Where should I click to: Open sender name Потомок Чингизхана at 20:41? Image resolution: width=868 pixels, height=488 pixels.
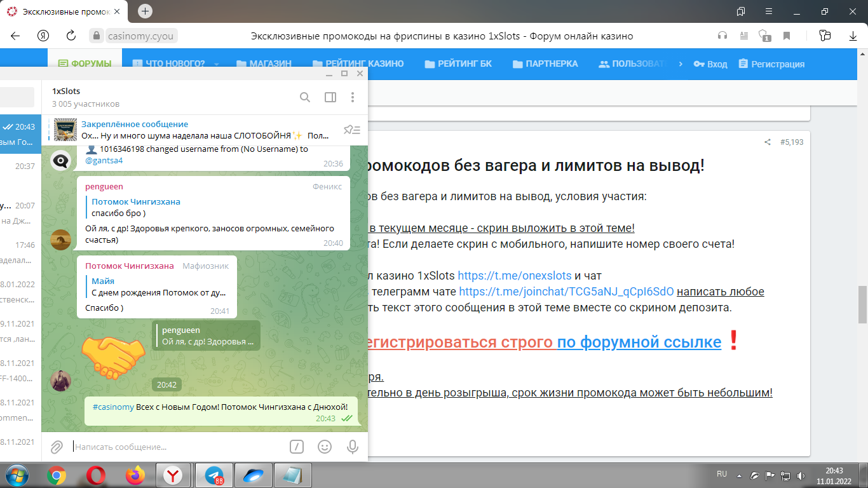pyautogui.click(x=130, y=266)
